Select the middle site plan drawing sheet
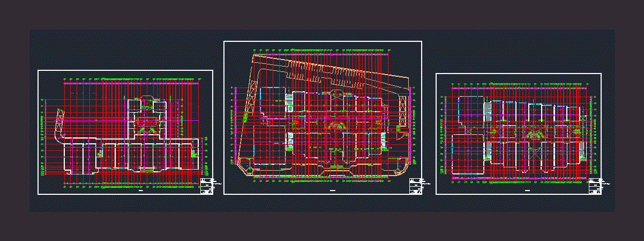 323,117
